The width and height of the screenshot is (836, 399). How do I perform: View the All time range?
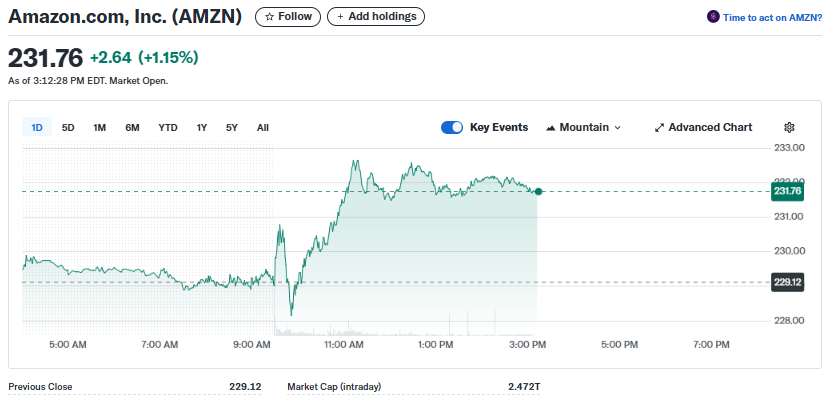tap(263, 127)
